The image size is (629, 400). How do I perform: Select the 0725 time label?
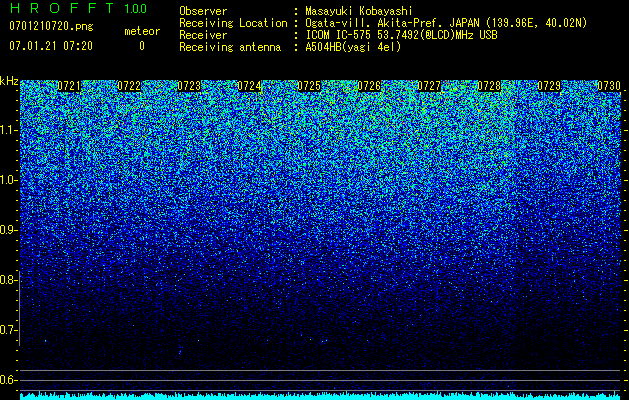click(x=309, y=86)
